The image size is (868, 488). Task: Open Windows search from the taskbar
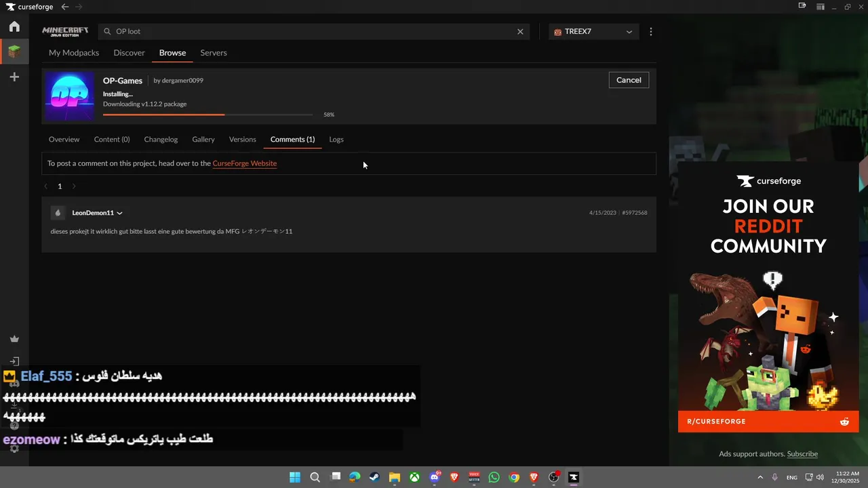315,477
